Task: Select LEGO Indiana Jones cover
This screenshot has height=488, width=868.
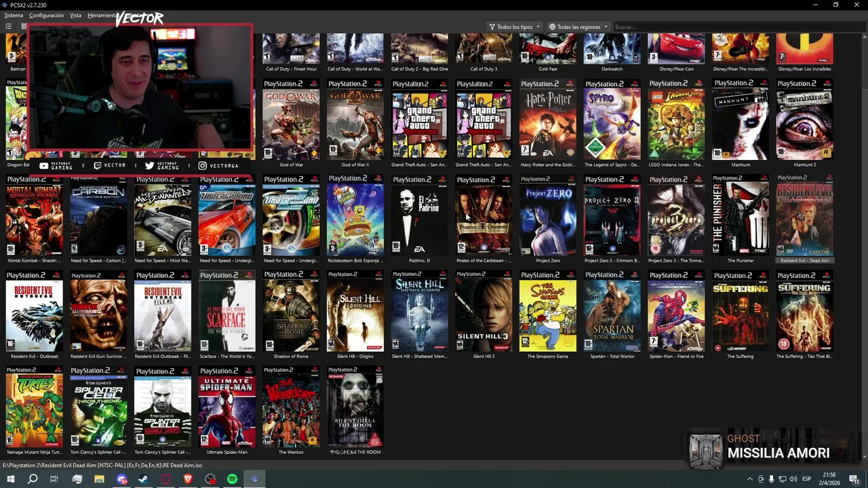Action: (676, 119)
